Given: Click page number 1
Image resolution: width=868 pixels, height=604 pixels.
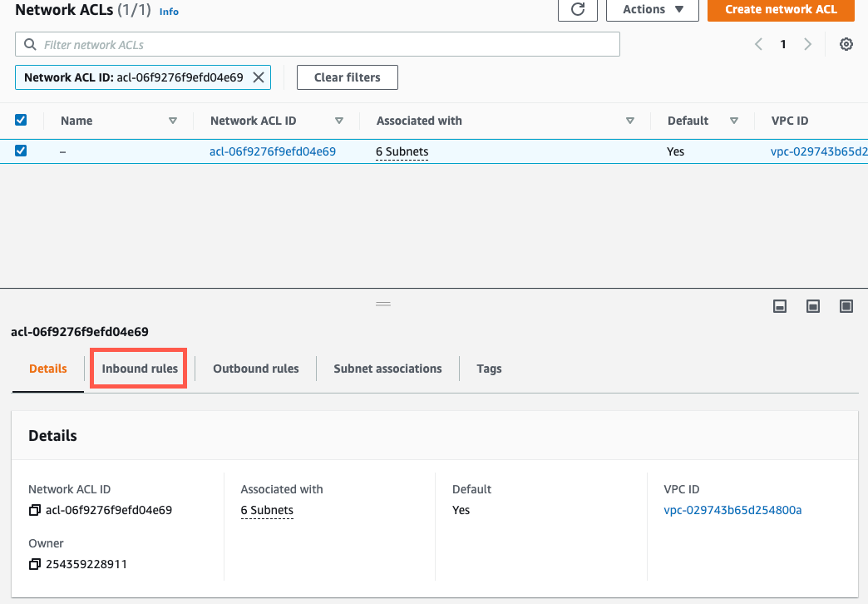Looking at the screenshot, I should click(x=782, y=44).
